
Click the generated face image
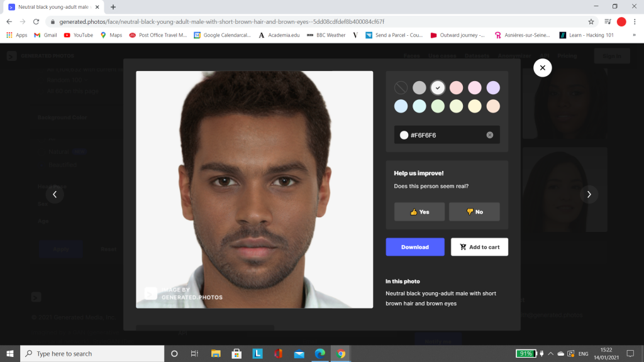[x=255, y=190]
